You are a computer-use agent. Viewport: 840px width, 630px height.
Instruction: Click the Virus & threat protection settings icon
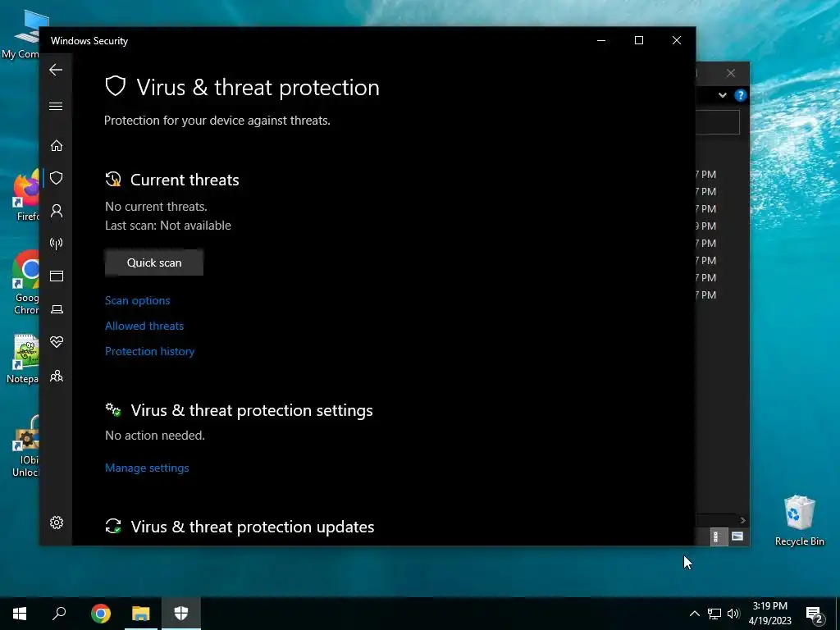click(x=113, y=410)
